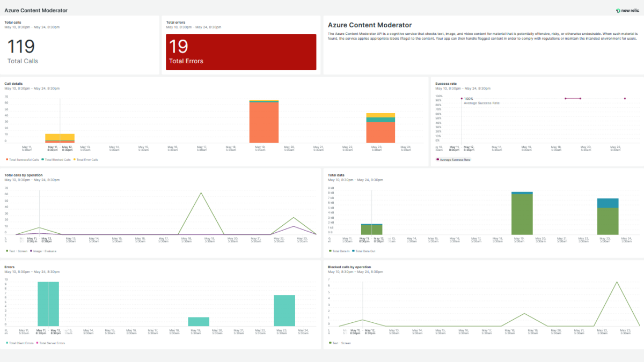Select the Errors chart title
The image size is (644, 362).
(x=10, y=267)
